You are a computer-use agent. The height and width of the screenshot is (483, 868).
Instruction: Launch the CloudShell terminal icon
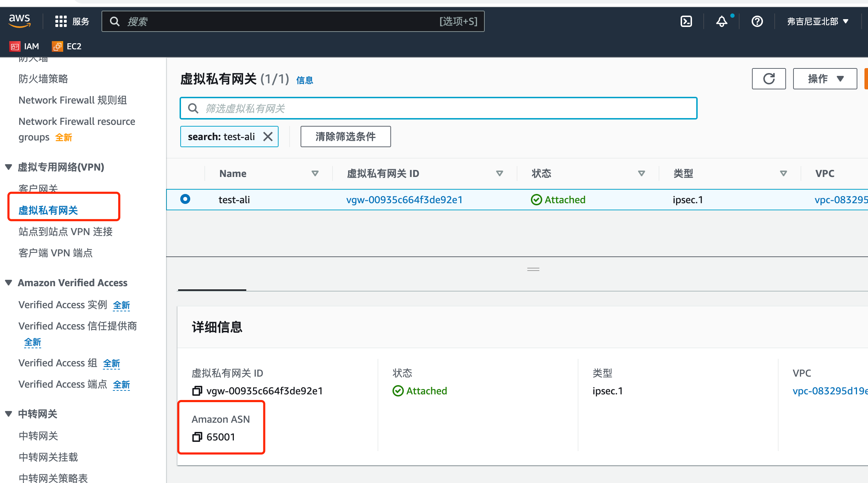coord(686,21)
